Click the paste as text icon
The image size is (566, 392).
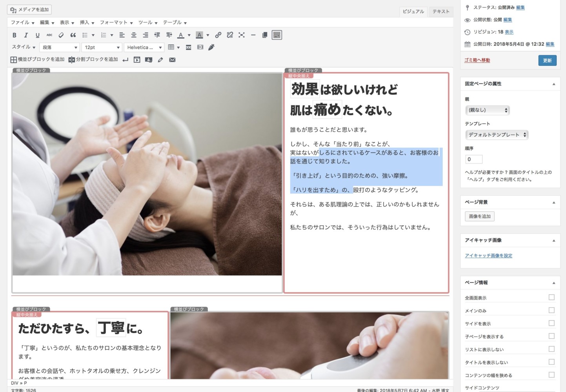(x=265, y=35)
